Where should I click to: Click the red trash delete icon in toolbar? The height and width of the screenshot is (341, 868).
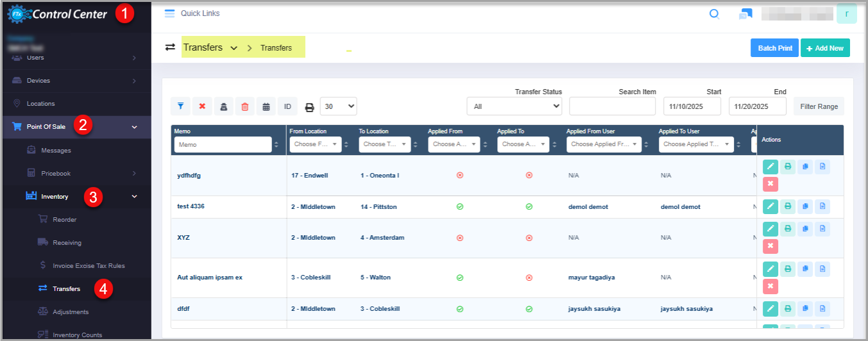tap(244, 106)
